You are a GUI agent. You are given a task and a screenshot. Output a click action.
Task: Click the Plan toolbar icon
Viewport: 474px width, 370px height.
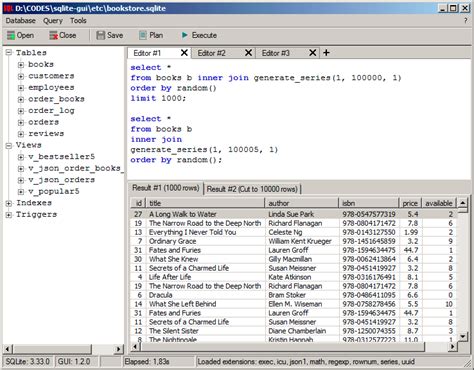tap(143, 35)
